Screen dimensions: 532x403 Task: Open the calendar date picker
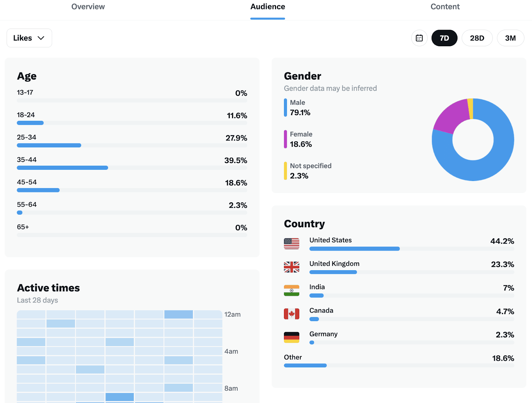pyautogui.click(x=419, y=38)
